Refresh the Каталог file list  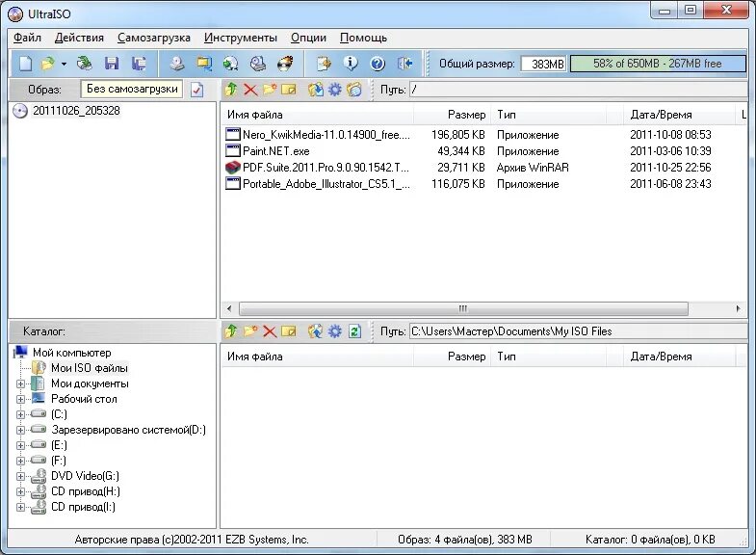pos(354,331)
